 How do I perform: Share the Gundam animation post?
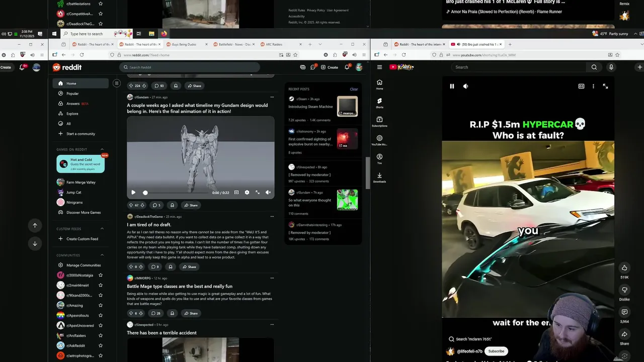[x=190, y=205]
